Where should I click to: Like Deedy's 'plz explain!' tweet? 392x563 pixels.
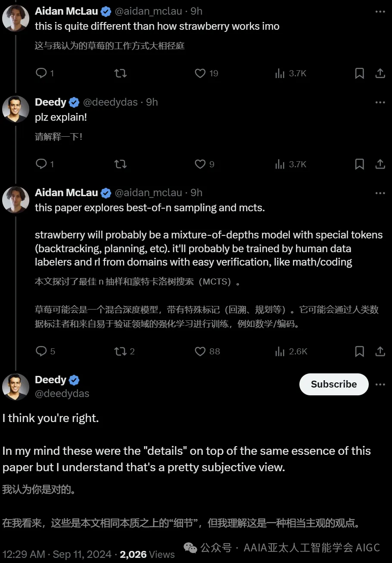tap(200, 164)
